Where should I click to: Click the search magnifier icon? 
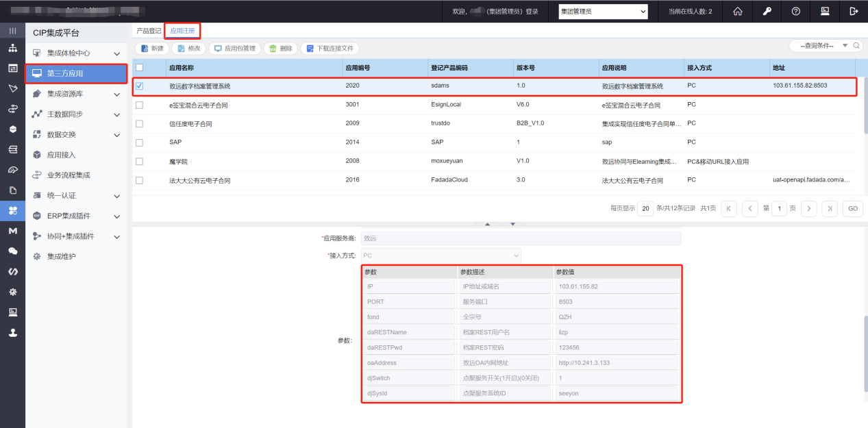[856, 46]
